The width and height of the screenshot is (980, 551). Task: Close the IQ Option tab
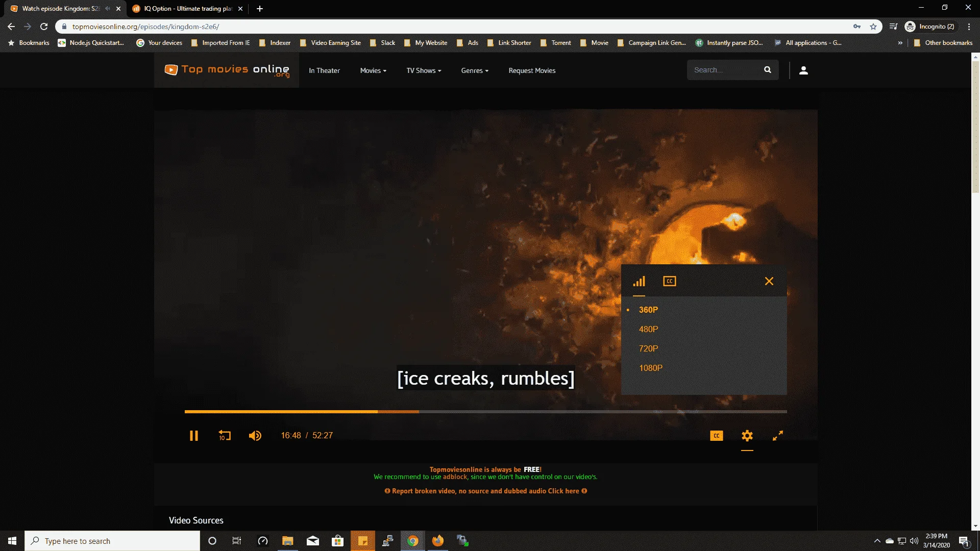coord(240,9)
